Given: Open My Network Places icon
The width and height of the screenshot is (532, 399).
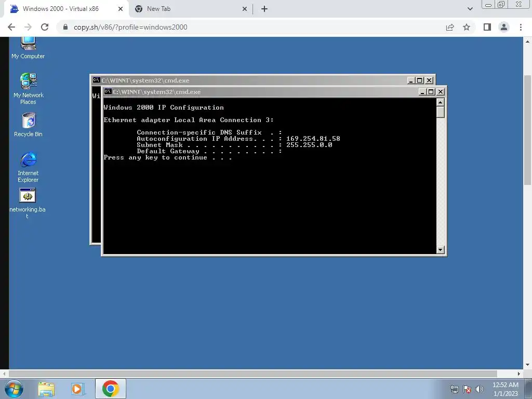Looking at the screenshot, I should (x=28, y=88).
